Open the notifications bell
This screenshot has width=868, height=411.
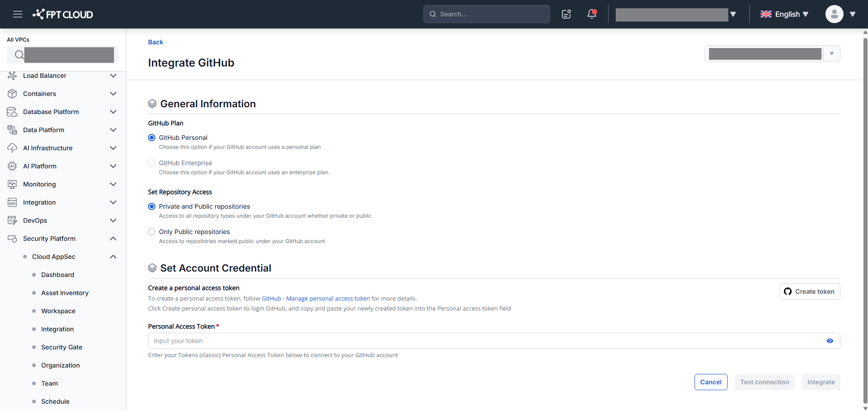pos(592,14)
